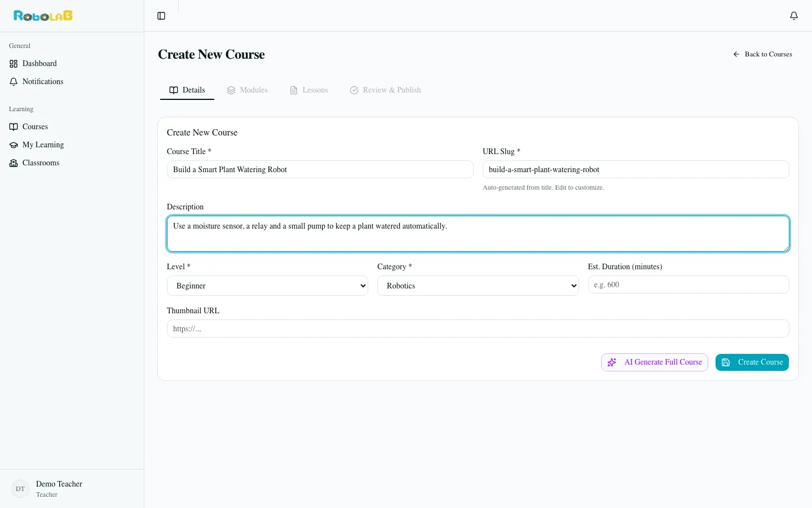Click the 'Learning' sidebar section label
This screenshot has height=508, width=812.
tap(21, 109)
